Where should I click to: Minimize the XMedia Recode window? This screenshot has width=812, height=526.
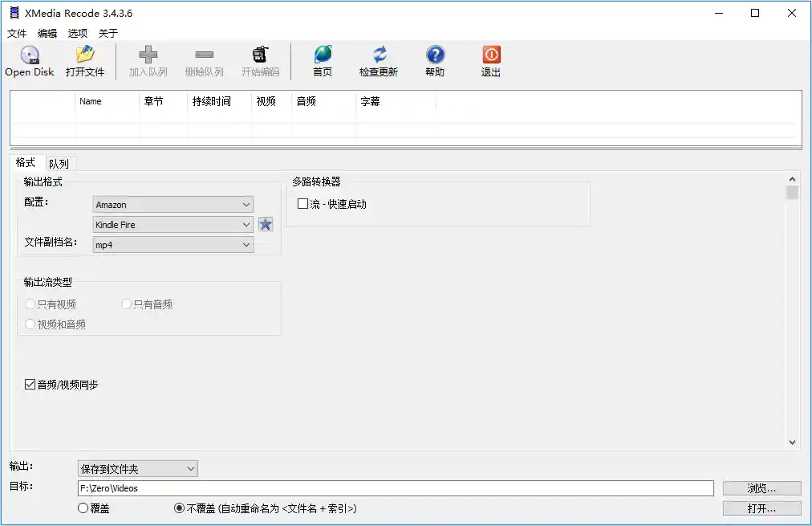pos(719,13)
